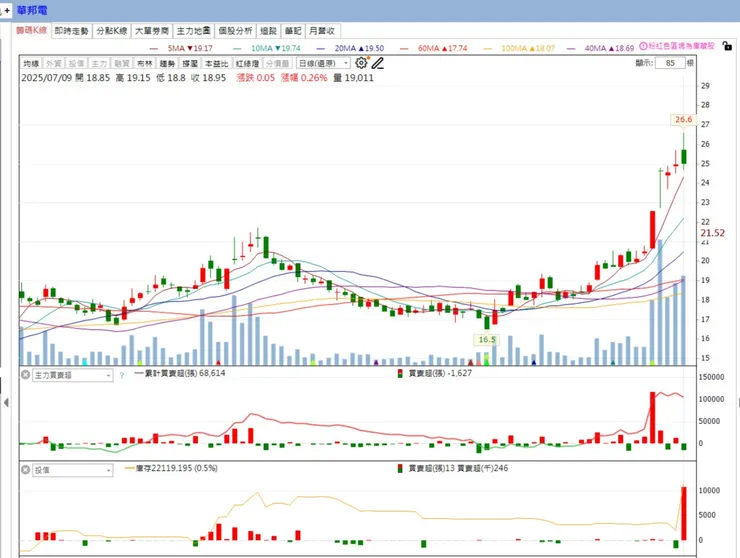Click the plus icon beside 華邦電 title
This screenshot has width=740, height=558.
click(x=7, y=10)
